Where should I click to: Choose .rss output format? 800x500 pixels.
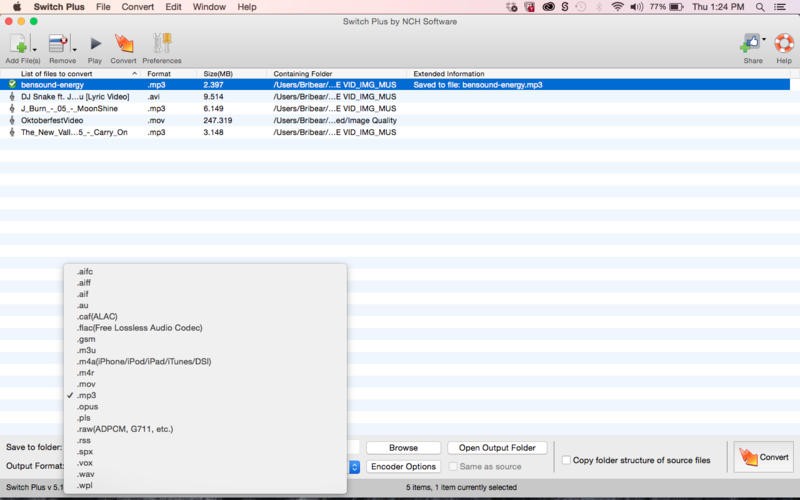click(x=205, y=440)
